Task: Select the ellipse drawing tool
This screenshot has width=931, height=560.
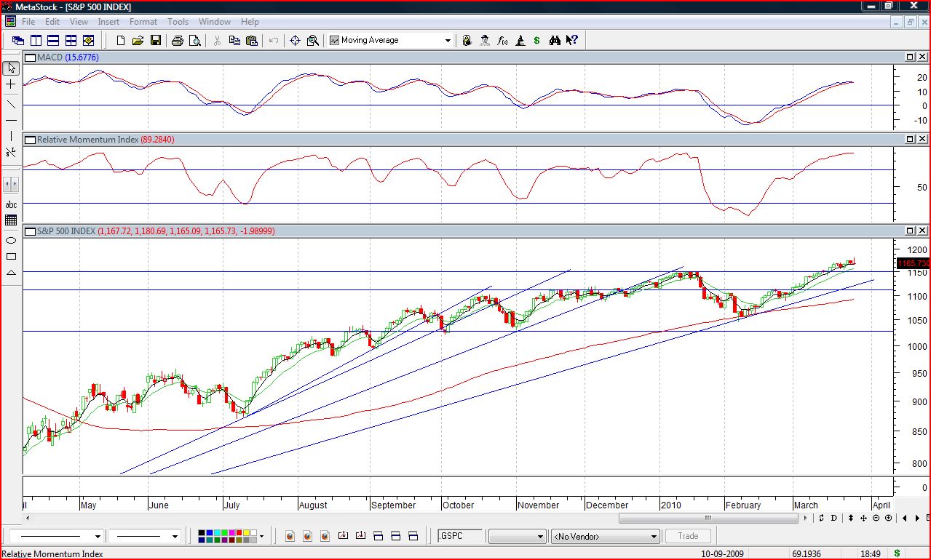Action: (x=11, y=239)
